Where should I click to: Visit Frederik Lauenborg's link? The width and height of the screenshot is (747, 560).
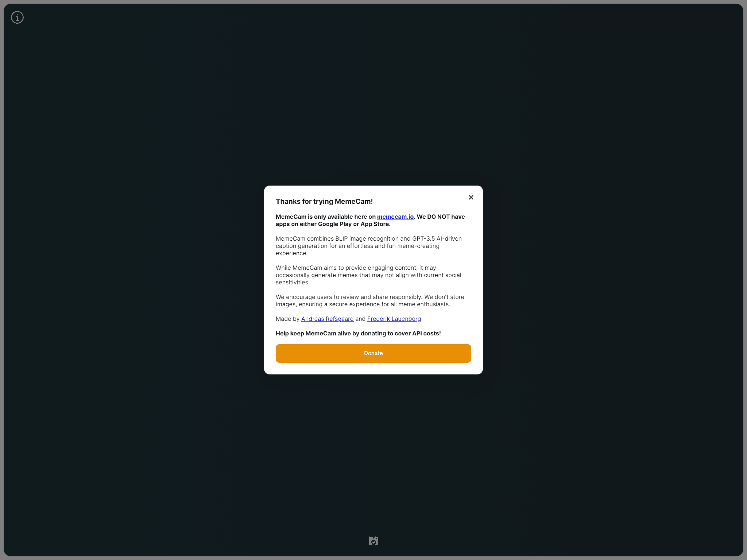pyautogui.click(x=394, y=319)
